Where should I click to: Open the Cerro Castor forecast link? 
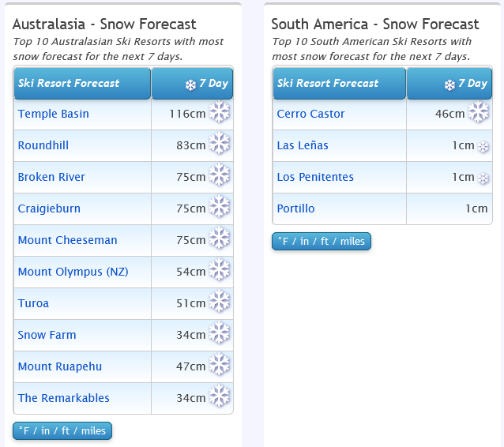(x=310, y=114)
